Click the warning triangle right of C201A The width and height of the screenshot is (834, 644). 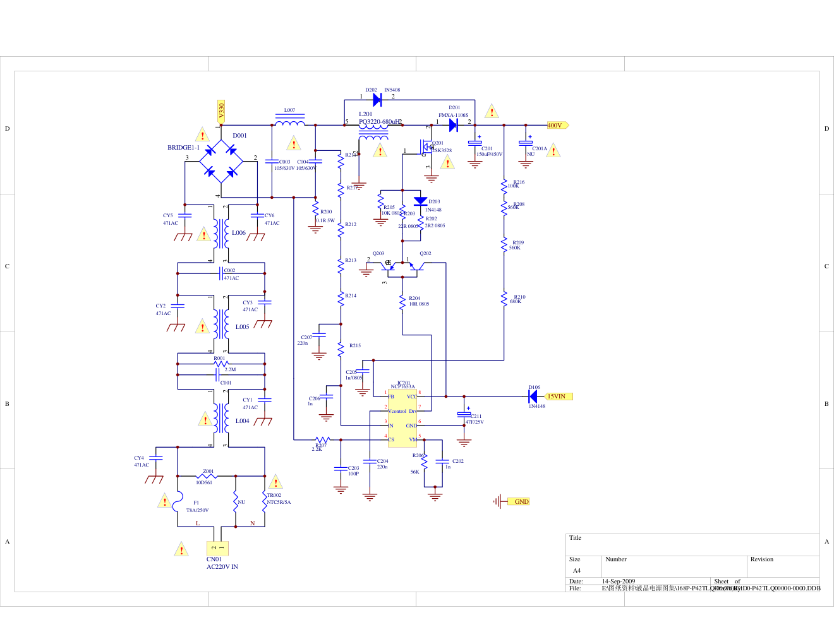coord(553,151)
